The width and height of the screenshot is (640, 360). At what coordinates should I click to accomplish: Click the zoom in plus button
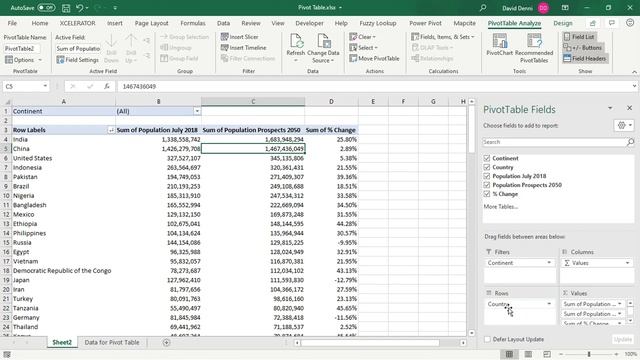point(616,354)
